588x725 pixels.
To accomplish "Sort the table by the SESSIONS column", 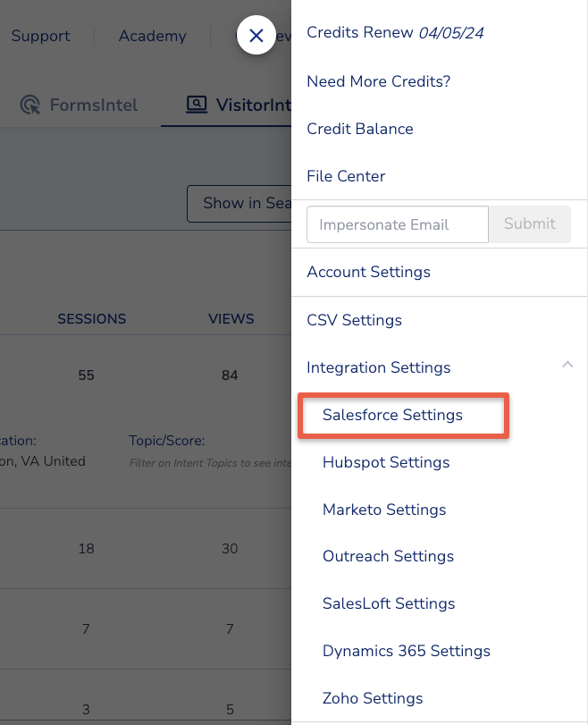I will tap(91, 319).
